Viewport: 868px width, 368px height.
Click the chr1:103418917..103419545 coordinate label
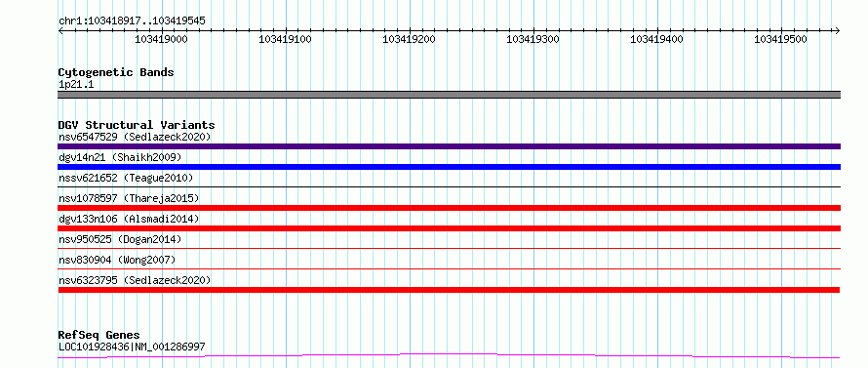(x=132, y=20)
